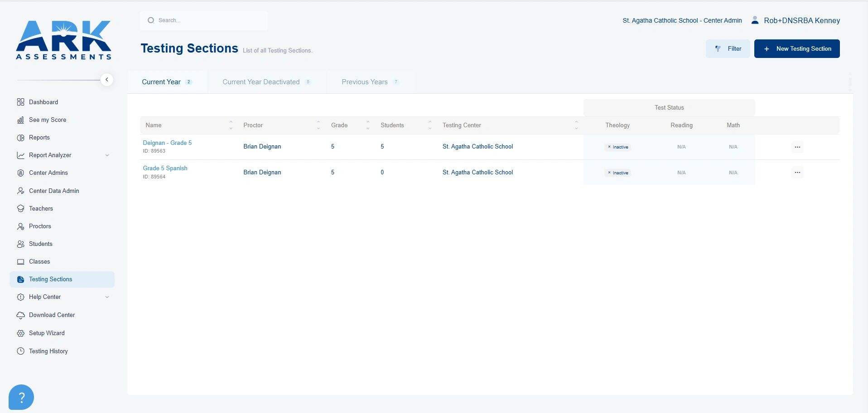Open row actions for Grade 5 Spanish

pos(797,173)
